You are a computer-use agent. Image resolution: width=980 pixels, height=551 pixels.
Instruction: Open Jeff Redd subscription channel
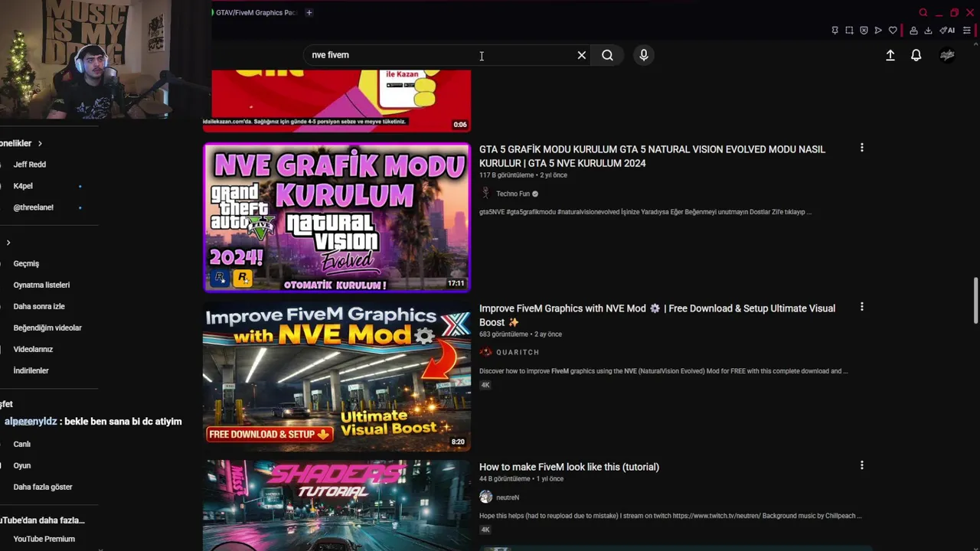coord(30,165)
